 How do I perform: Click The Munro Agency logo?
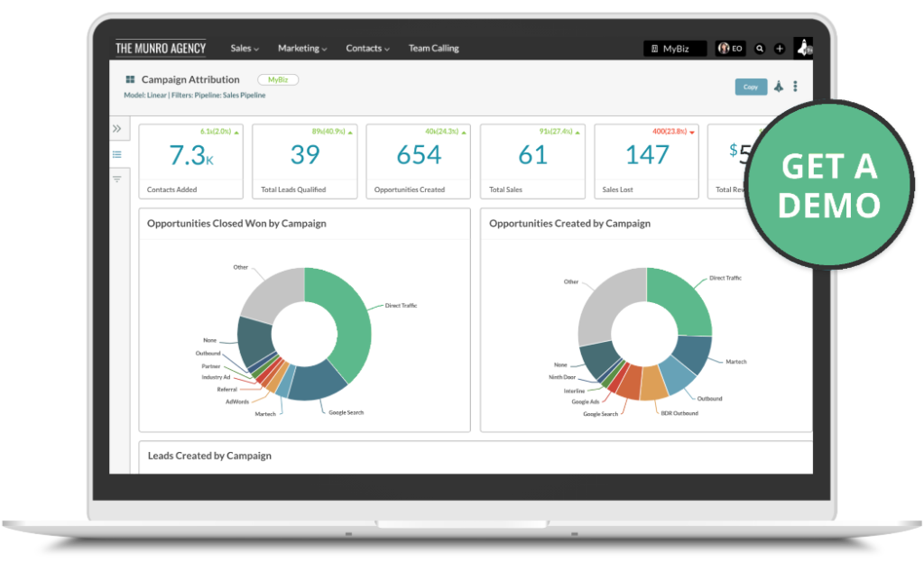click(x=161, y=49)
